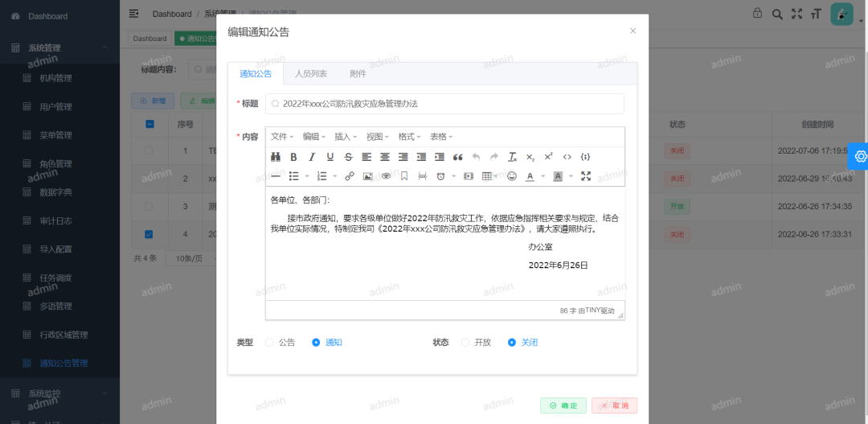Click the source code icon

pos(567,157)
